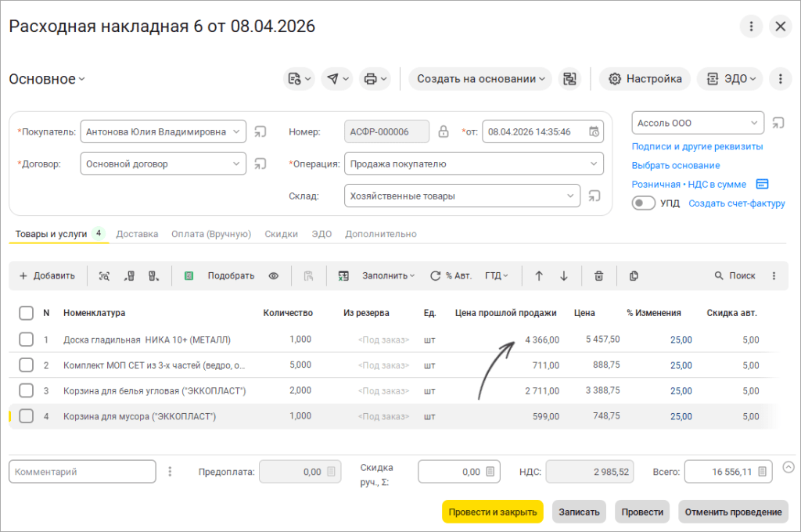Viewport: 801px width, 532px height.
Task: Click the payment card icon beside Розничная
Action: 762,184
